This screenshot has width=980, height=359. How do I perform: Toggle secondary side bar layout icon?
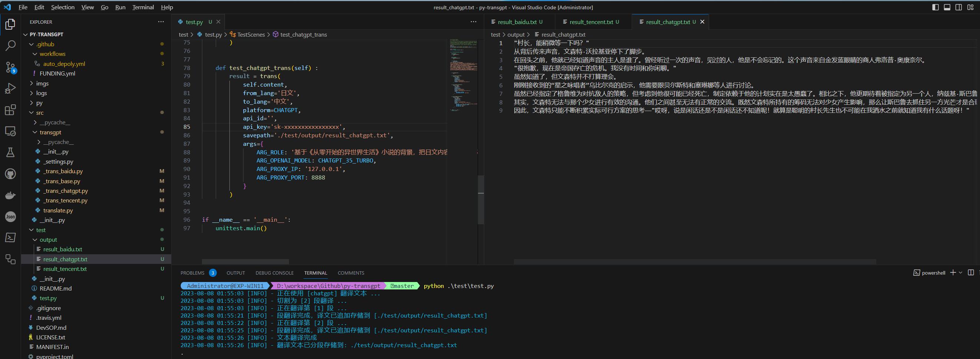coord(959,7)
